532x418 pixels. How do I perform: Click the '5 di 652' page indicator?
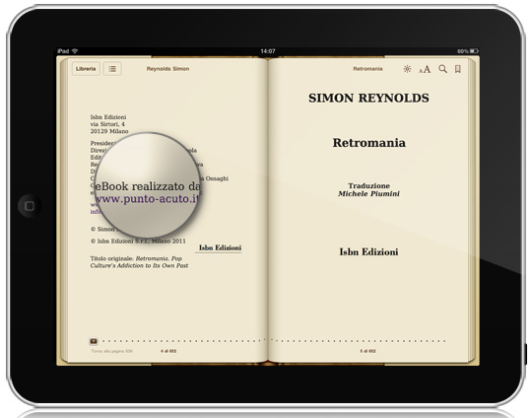pyautogui.click(x=367, y=351)
